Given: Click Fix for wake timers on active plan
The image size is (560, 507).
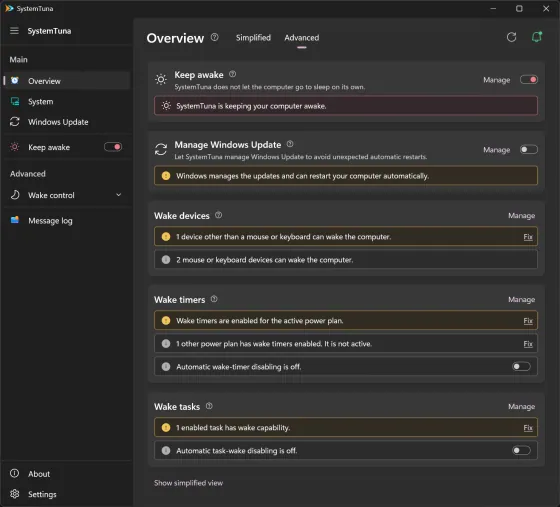Looking at the screenshot, I should (528, 321).
